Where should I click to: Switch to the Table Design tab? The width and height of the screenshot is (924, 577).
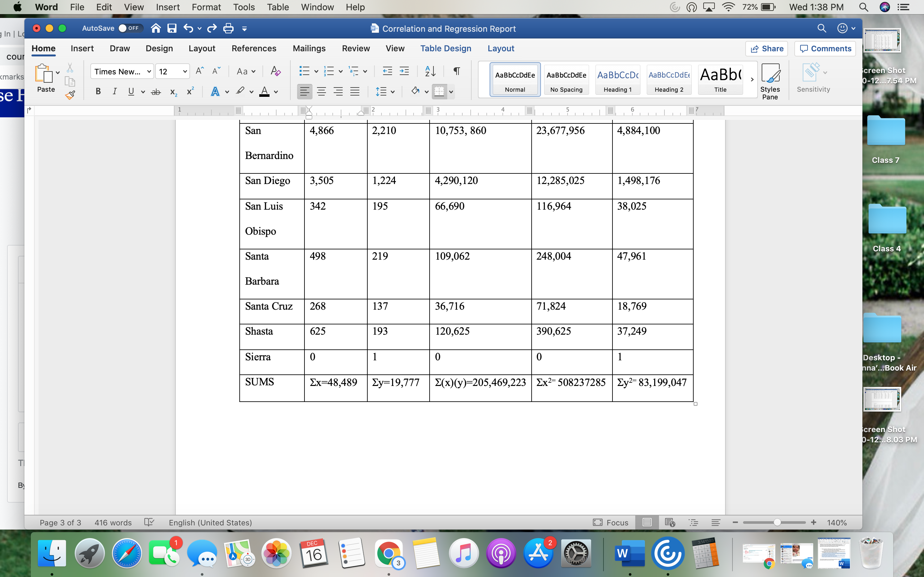(x=446, y=48)
